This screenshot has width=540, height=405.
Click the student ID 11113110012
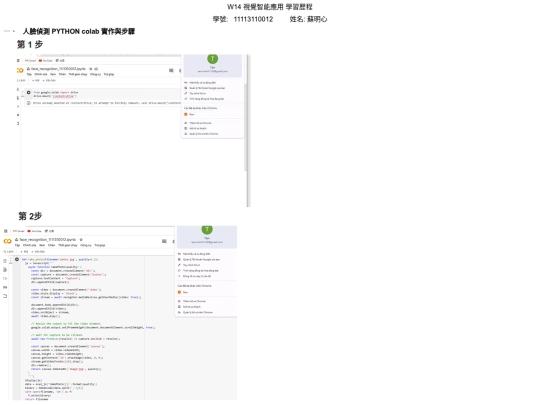coord(253,19)
